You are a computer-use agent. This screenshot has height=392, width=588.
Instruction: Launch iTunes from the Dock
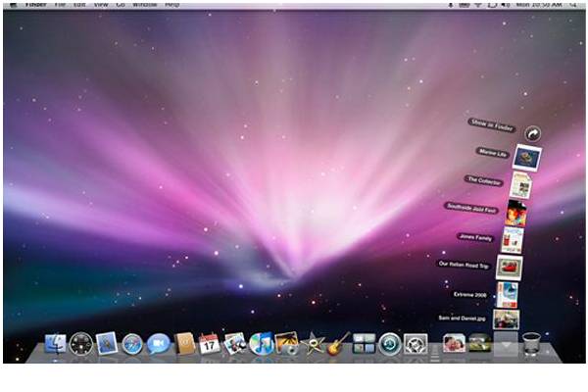(x=262, y=344)
